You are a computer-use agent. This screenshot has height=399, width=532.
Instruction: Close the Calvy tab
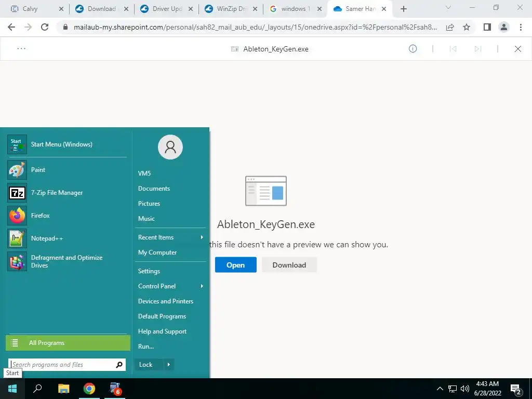click(61, 9)
